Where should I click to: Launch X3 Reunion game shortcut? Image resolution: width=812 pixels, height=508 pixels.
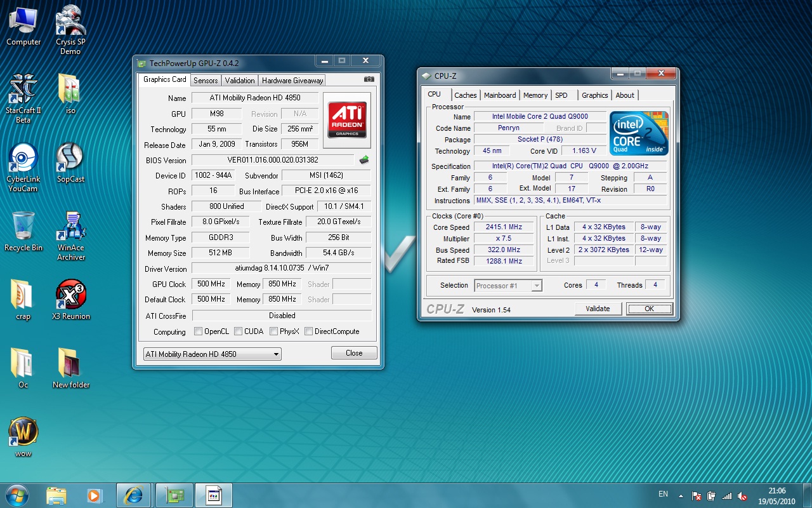tap(70, 300)
